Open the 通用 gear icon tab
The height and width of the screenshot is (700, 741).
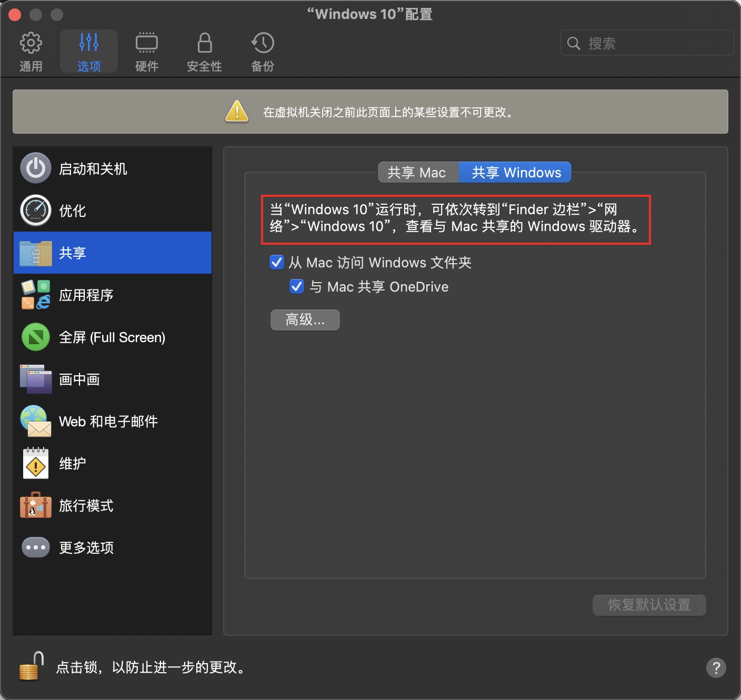coord(31,43)
